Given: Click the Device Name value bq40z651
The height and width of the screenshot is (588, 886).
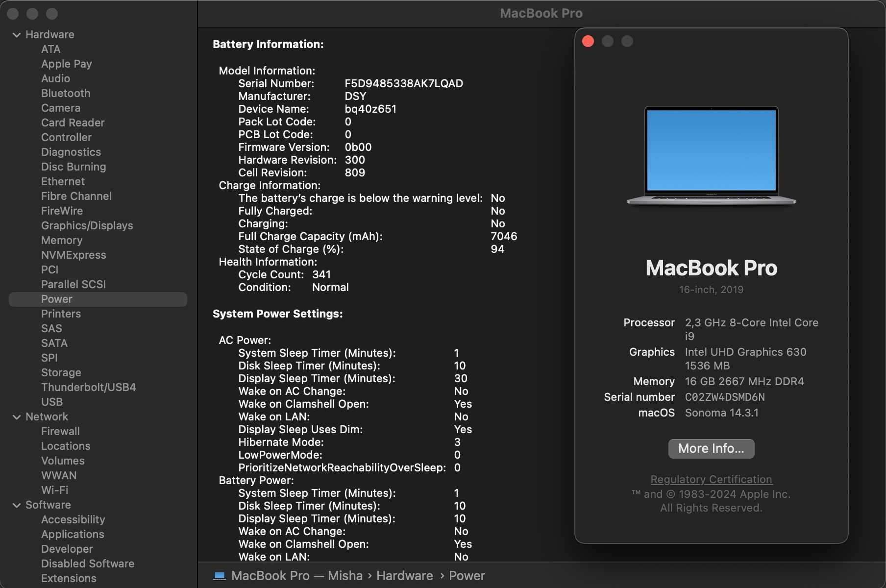Looking at the screenshot, I should [x=370, y=109].
